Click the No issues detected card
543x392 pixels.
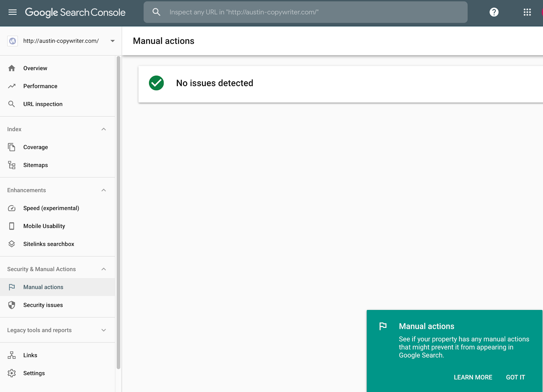(x=341, y=84)
